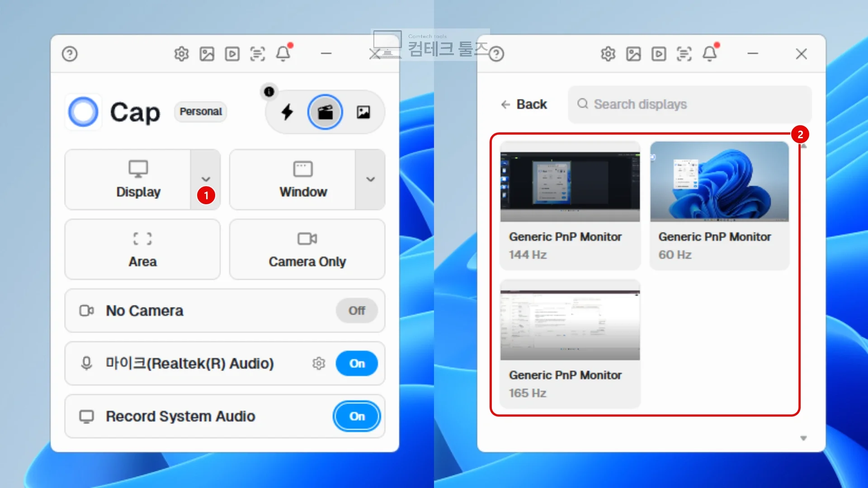
Task: Choose Display capture mode
Action: [x=128, y=179]
